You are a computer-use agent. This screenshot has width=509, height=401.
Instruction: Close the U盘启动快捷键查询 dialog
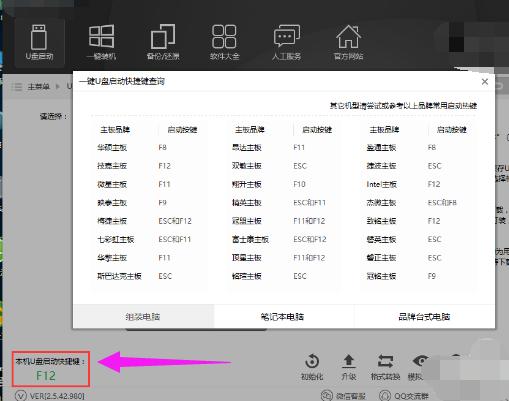point(485,82)
